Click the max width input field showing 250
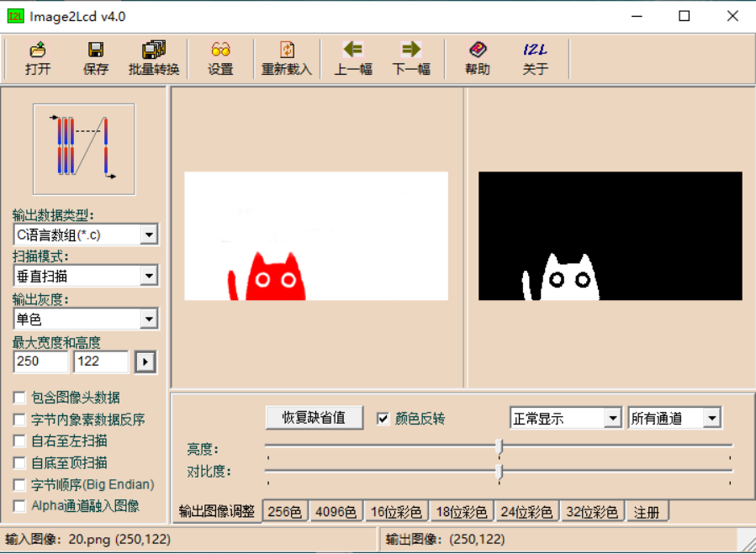The height and width of the screenshot is (554, 756). (40, 361)
